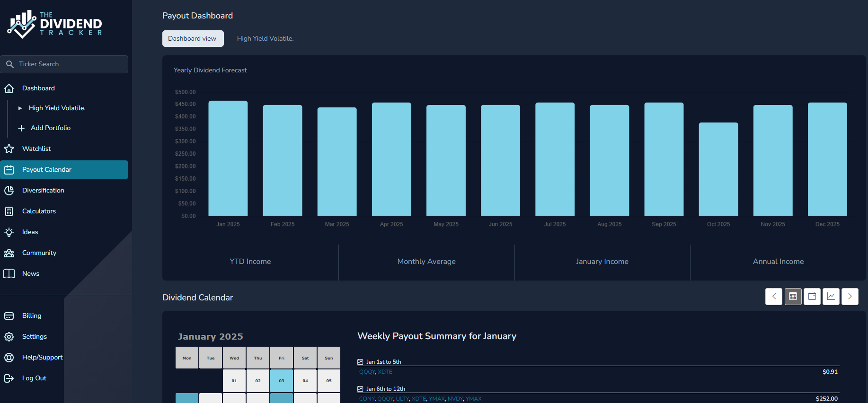Viewport: 868px width, 403px height.
Task: Open the Billing page
Action: (32, 316)
